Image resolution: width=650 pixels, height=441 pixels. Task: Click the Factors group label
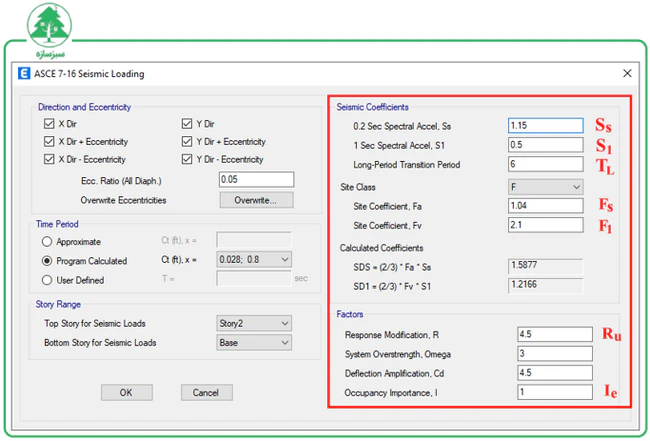tap(349, 314)
